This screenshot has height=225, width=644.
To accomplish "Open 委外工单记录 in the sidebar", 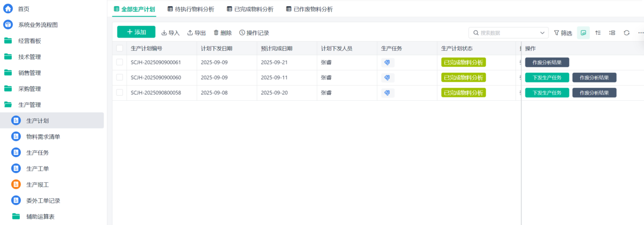I will (x=43, y=201).
